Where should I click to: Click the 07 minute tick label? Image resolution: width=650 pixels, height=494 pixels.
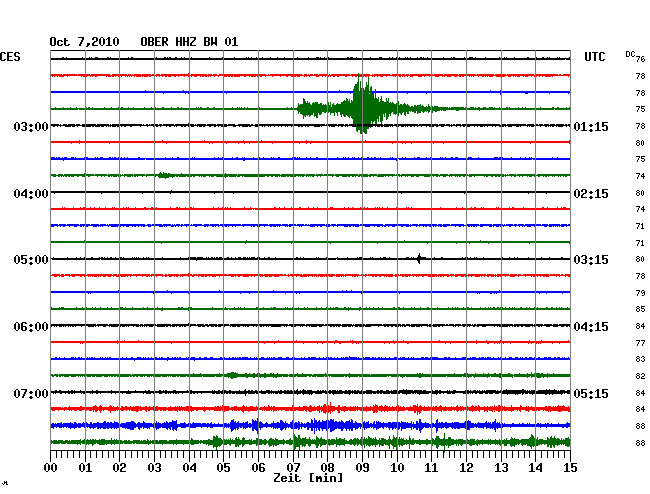(x=293, y=467)
